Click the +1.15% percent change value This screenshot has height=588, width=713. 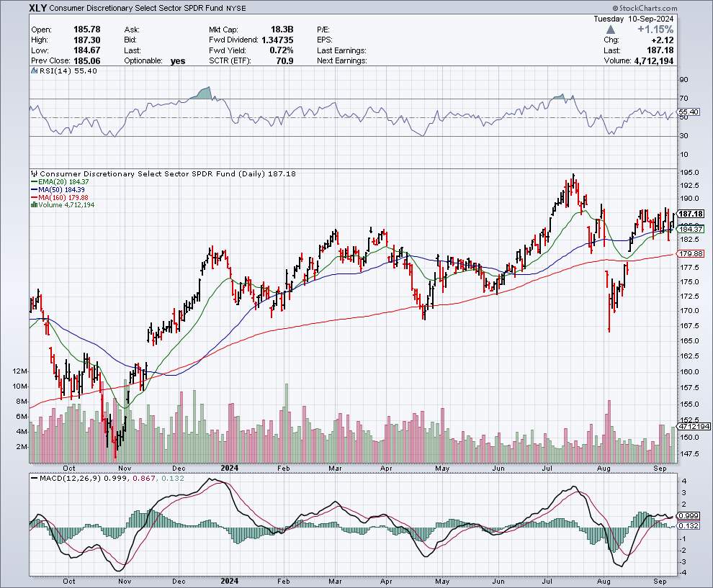pos(655,30)
